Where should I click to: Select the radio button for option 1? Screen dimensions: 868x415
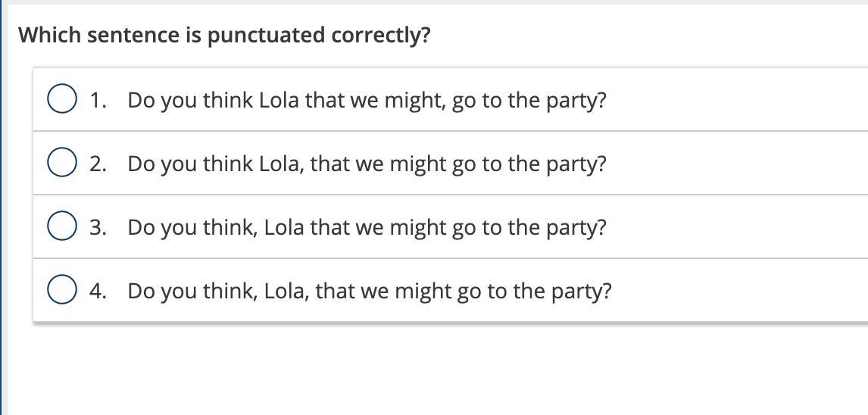coord(61,100)
